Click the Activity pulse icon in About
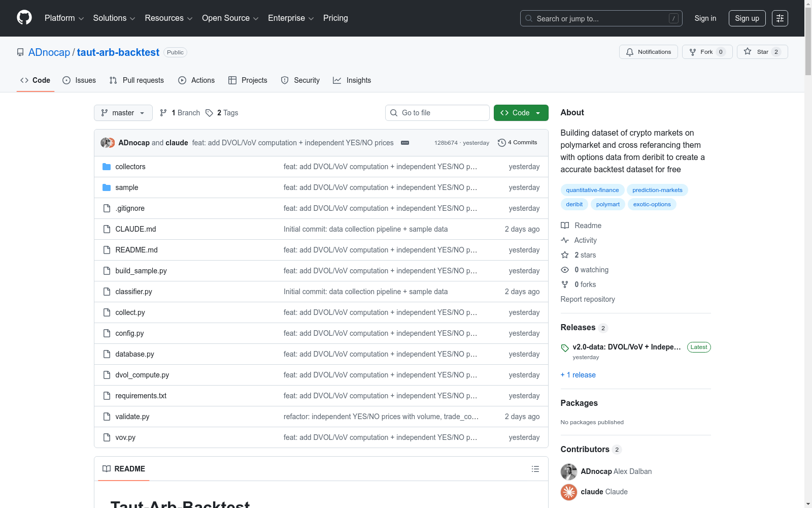 pos(565,240)
